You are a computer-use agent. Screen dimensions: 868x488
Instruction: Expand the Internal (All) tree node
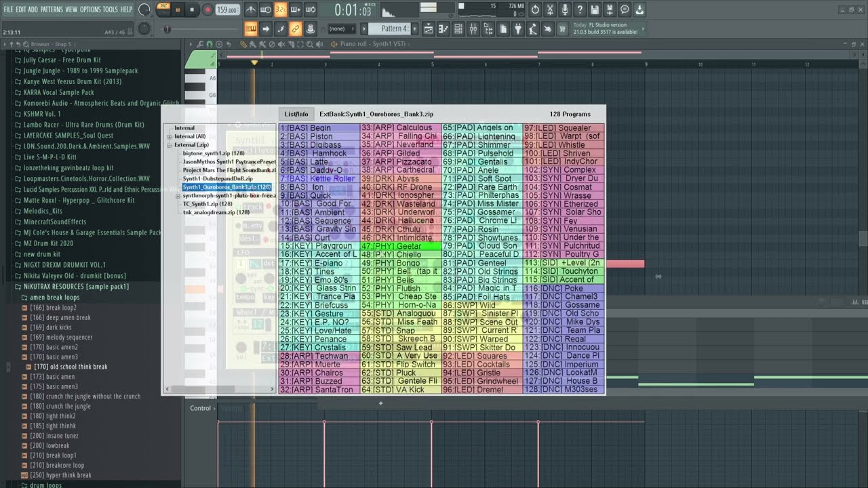point(170,136)
